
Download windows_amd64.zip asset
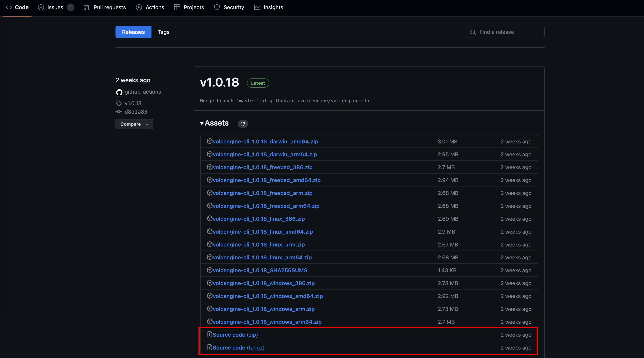tap(268, 296)
